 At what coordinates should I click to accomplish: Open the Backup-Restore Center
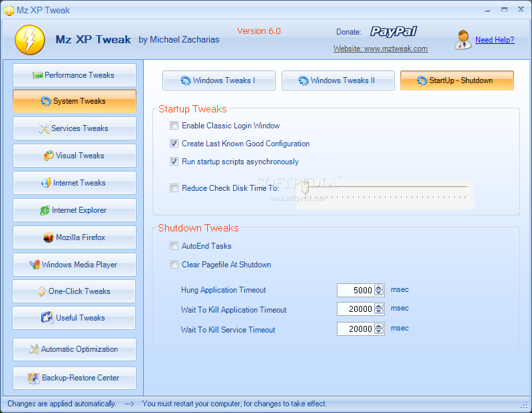click(x=75, y=378)
